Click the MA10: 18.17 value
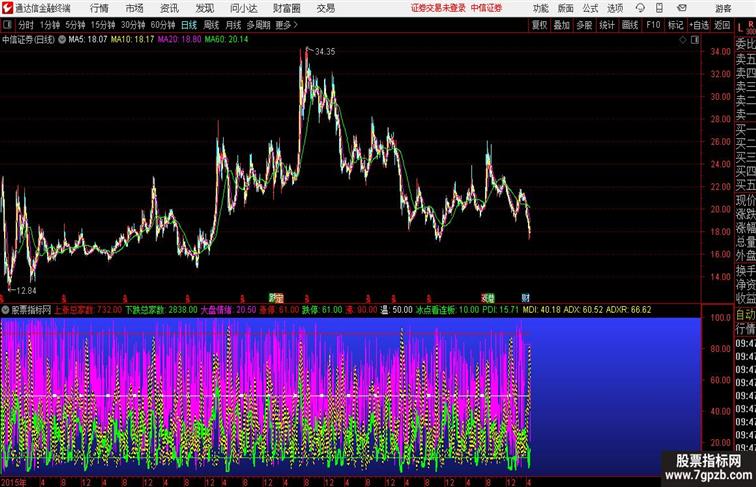 133,40
